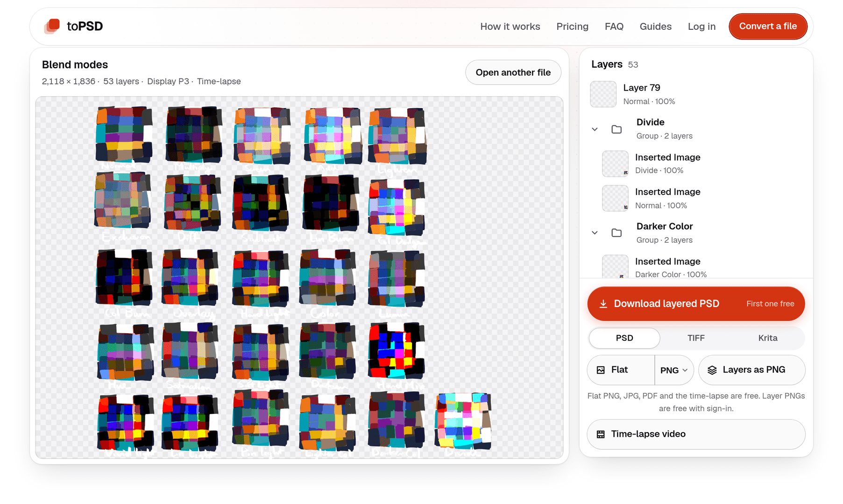The width and height of the screenshot is (843, 504).
Task: Click the Convert a file button
Action: click(x=768, y=27)
